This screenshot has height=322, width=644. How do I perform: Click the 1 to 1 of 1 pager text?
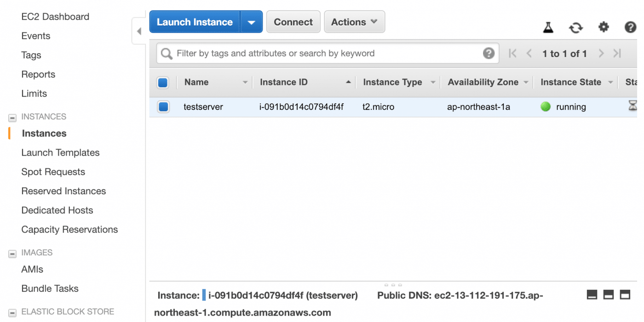coord(564,54)
